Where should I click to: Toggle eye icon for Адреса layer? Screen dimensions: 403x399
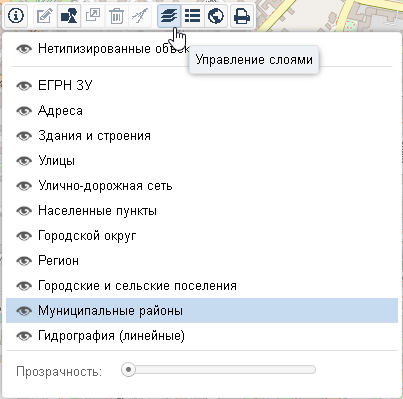click(x=24, y=111)
